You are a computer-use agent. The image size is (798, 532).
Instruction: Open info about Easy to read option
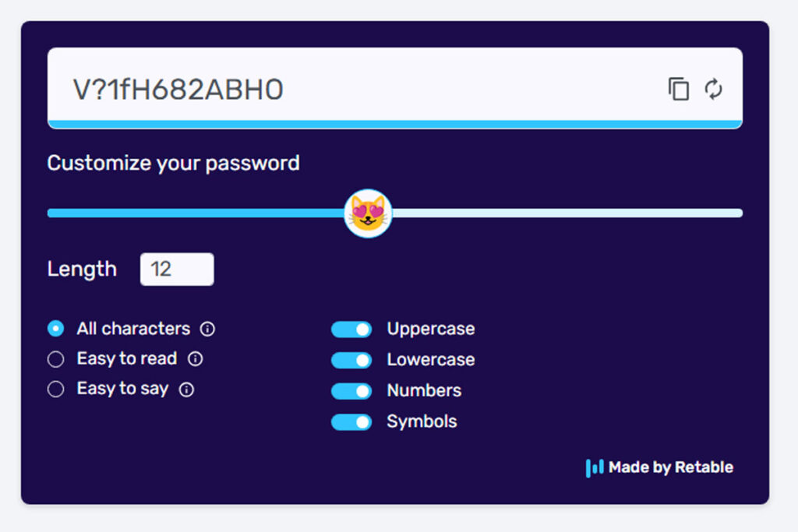click(196, 359)
